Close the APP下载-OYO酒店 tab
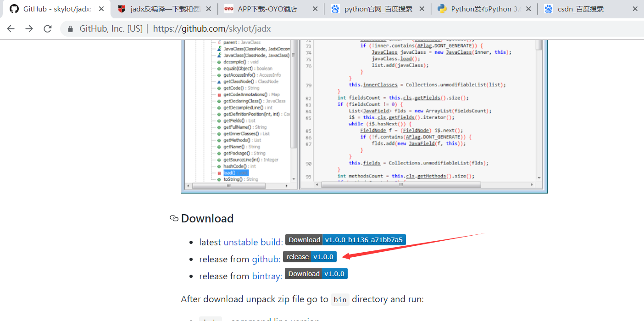 click(x=315, y=9)
